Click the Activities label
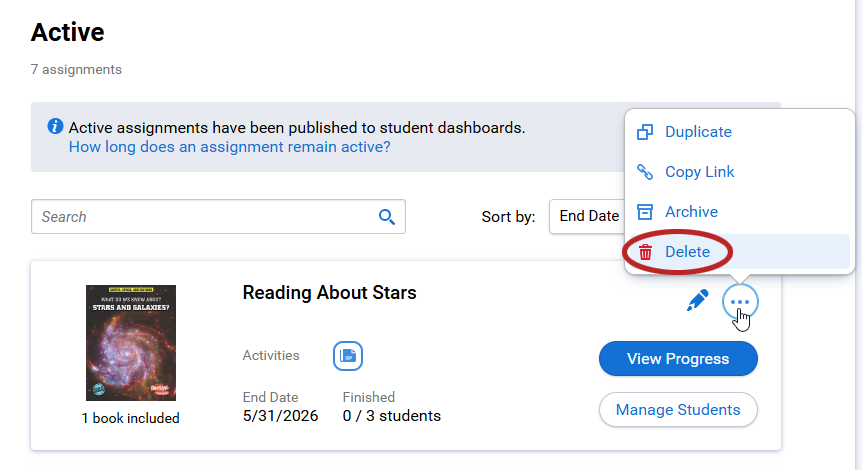 pos(271,356)
